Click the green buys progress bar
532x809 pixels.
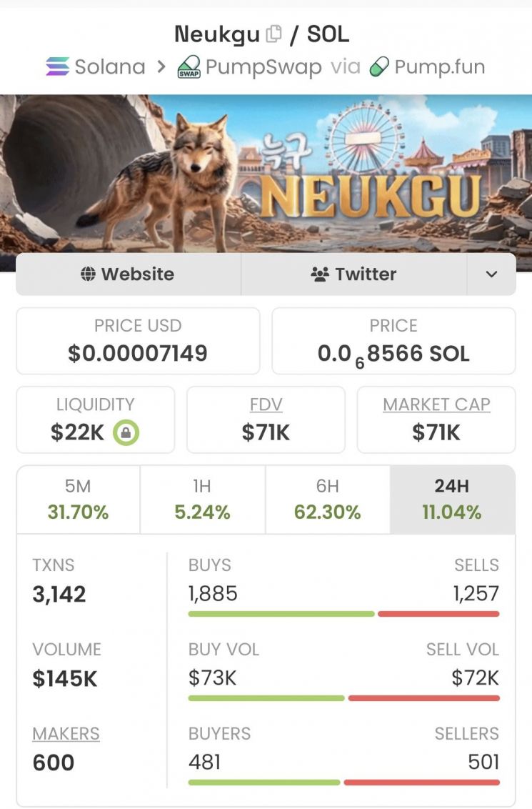(281, 614)
